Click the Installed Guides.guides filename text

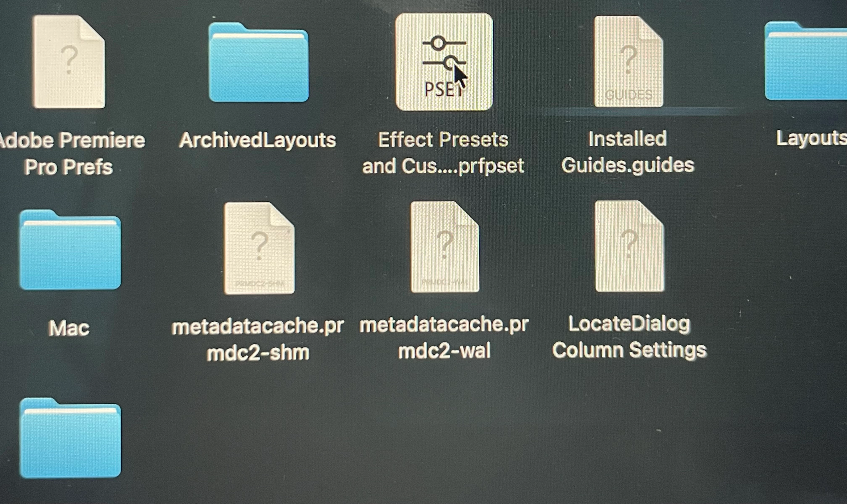point(628,152)
